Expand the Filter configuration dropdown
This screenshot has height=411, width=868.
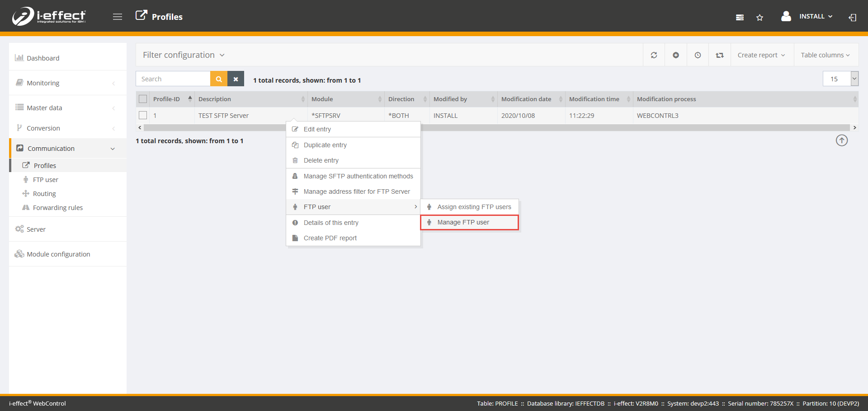(x=184, y=55)
